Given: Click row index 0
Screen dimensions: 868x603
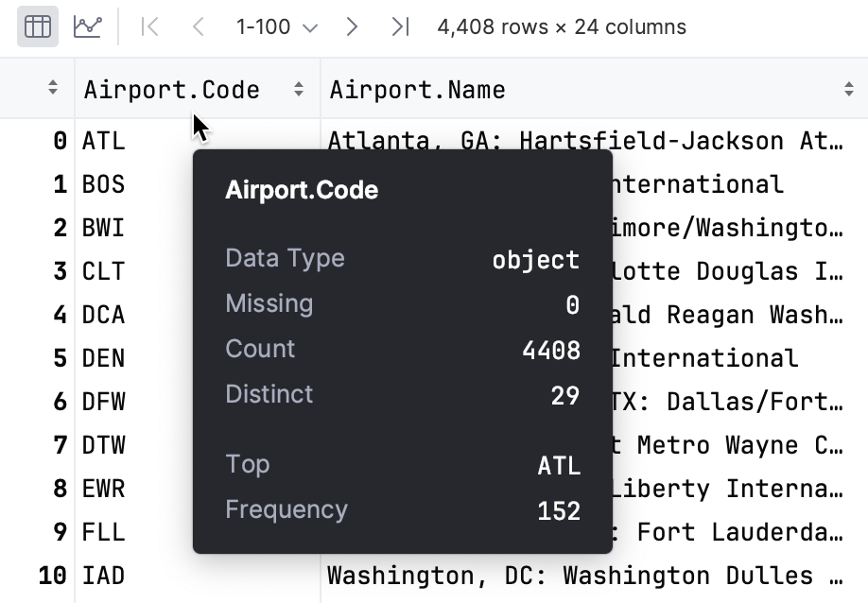Looking at the screenshot, I should pos(60,141).
